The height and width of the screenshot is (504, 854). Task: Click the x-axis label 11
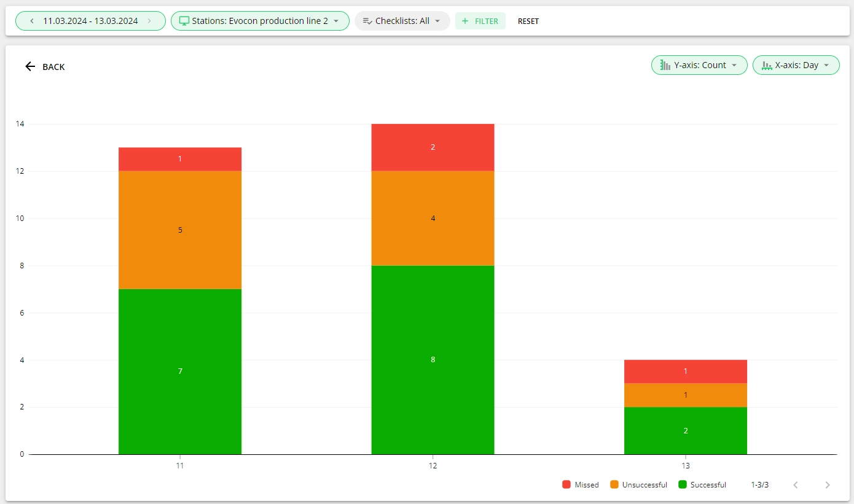tap(180, 466)
